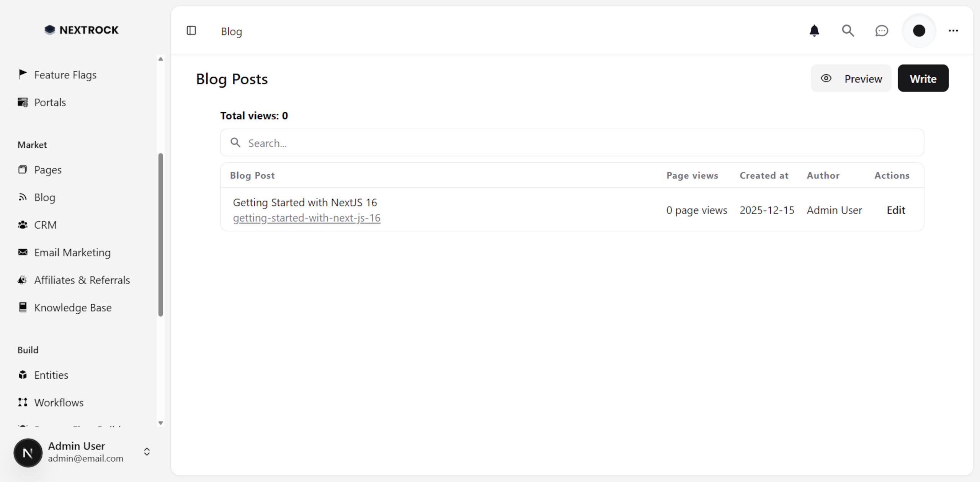980x482 pixels.
Task: Select Blog in sidebar menu
Action: pos(44,197)
